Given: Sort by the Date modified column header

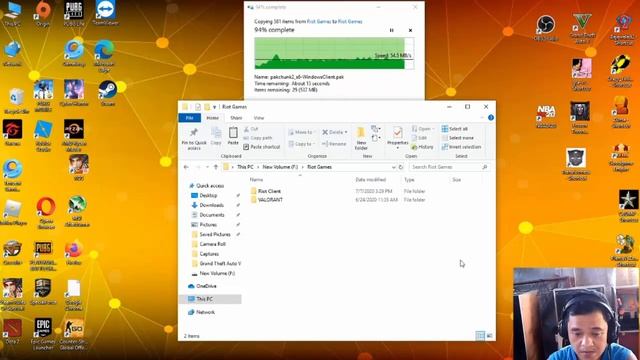Looking at the screenshot, I should pos(371,180).
